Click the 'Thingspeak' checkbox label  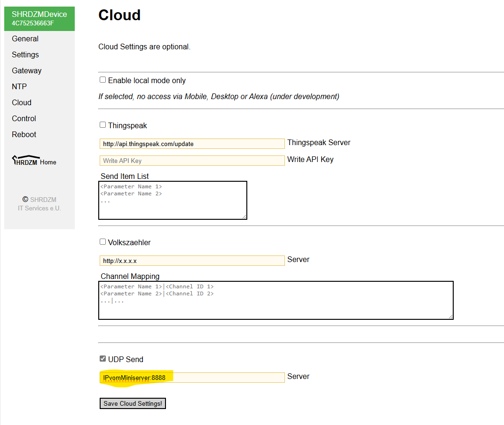pyautogui.click(x=127, y=125)
